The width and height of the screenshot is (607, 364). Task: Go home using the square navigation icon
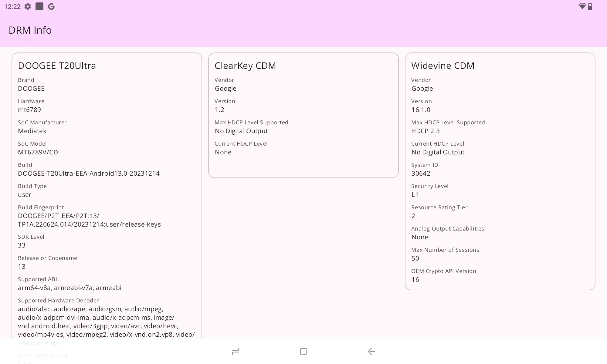pos(303,351)
